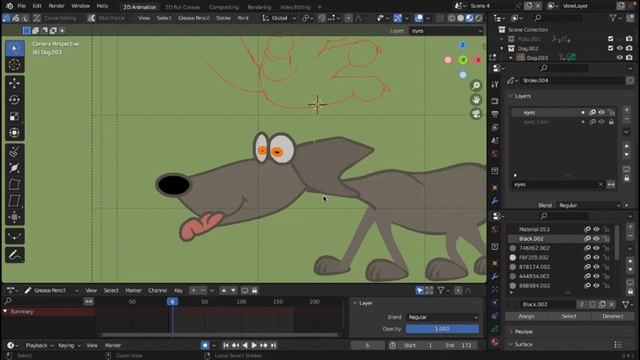Viewport: 640px width, 360px height.
Task: Open the Blender logo menu
Action: (9, 6)
